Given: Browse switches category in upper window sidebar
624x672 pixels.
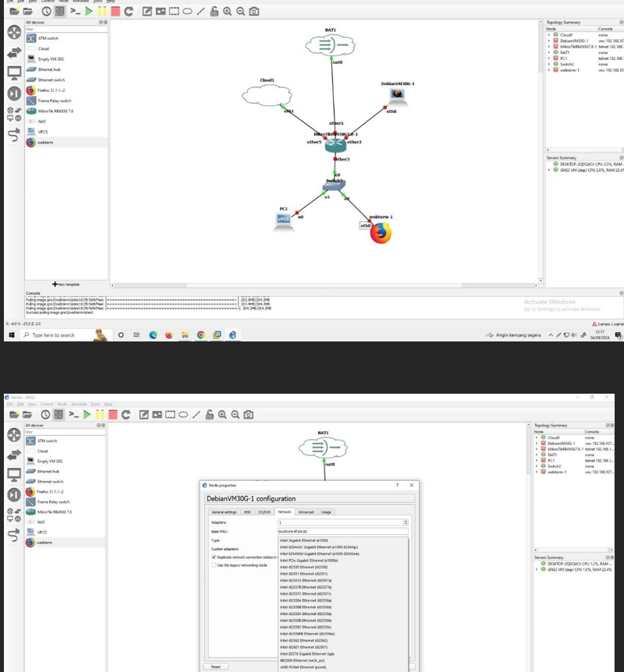Looking at the screenshot, I should click(x=14, y=53).
